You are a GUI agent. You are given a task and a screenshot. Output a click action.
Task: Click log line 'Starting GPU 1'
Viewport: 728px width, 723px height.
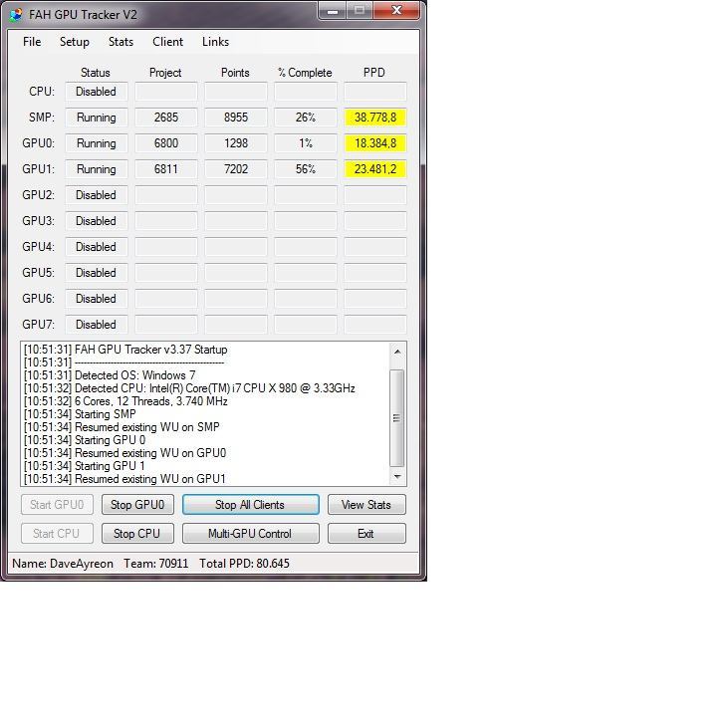(x=85, y=466)
